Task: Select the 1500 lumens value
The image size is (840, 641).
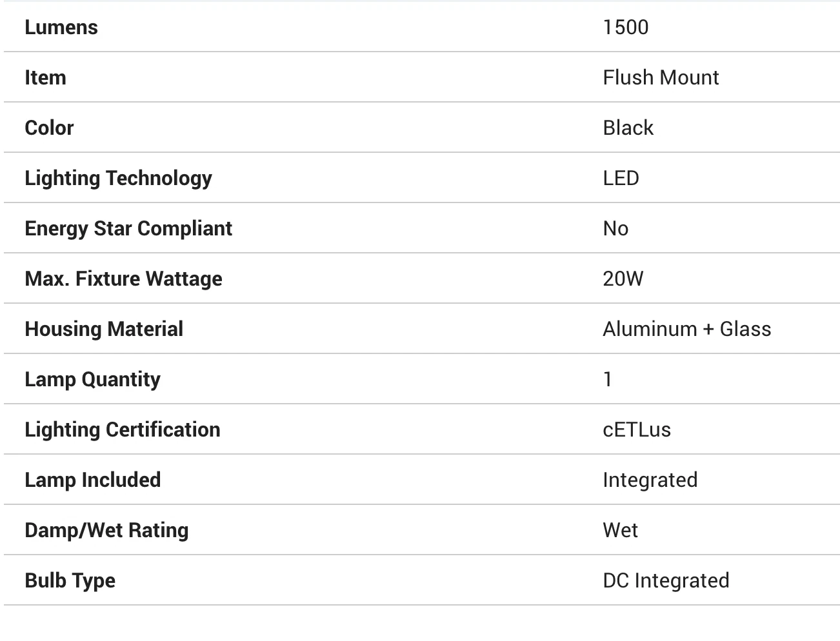Action: tap(625, 27)
